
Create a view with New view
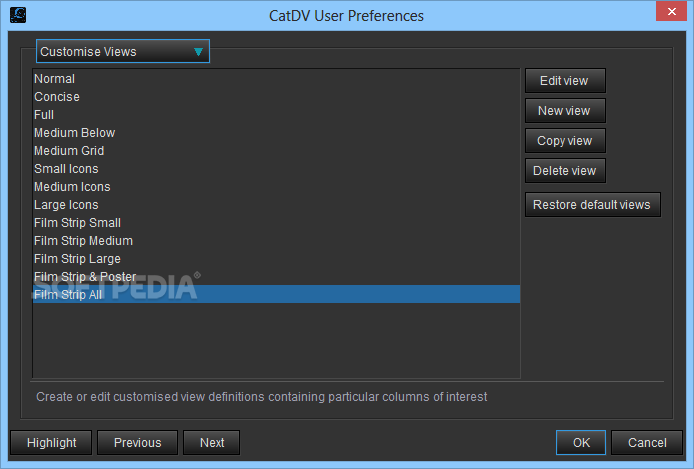[x=565, y=111]
